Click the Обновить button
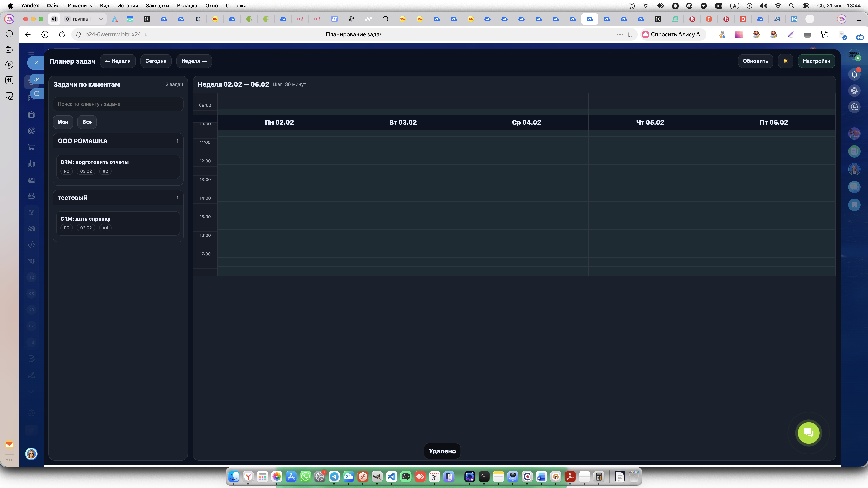Screen dimensions: 868x488 point(755,61)
